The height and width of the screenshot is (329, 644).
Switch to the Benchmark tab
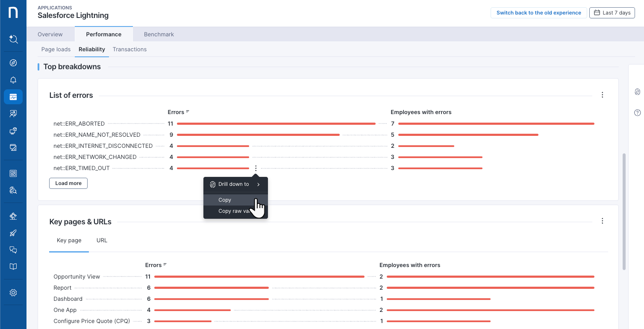(x=159, y=34)
